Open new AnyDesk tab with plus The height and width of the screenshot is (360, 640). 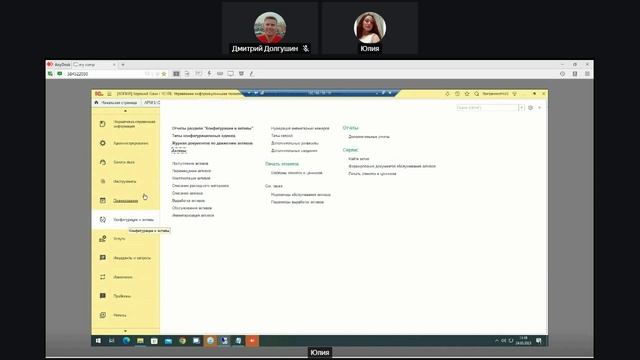tap(123, 64)
